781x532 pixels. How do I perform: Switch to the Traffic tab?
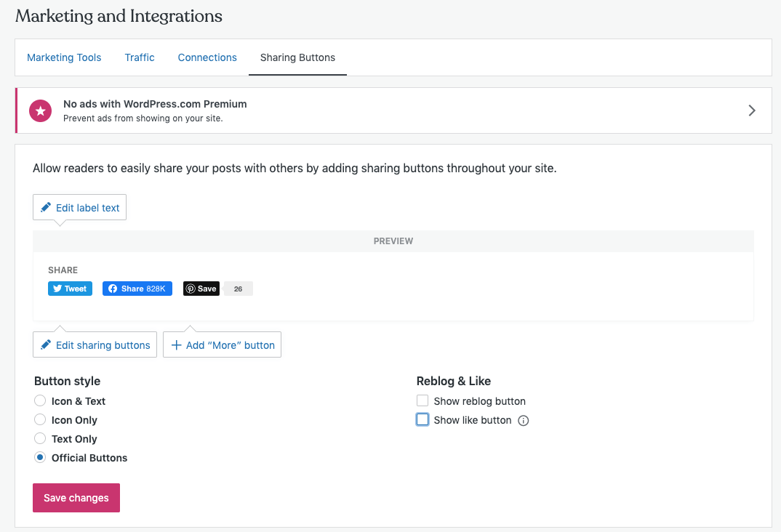[140, 57]
